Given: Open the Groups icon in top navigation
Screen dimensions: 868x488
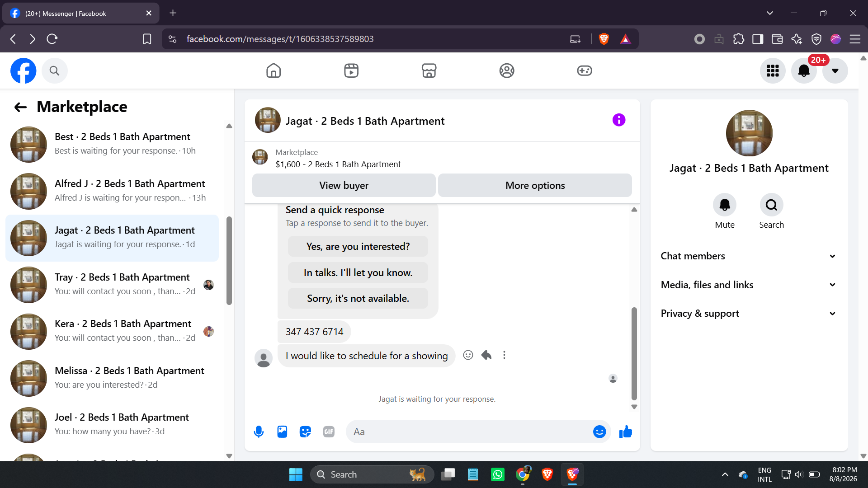Looking at the screenshot, I should tap(507, 71).
